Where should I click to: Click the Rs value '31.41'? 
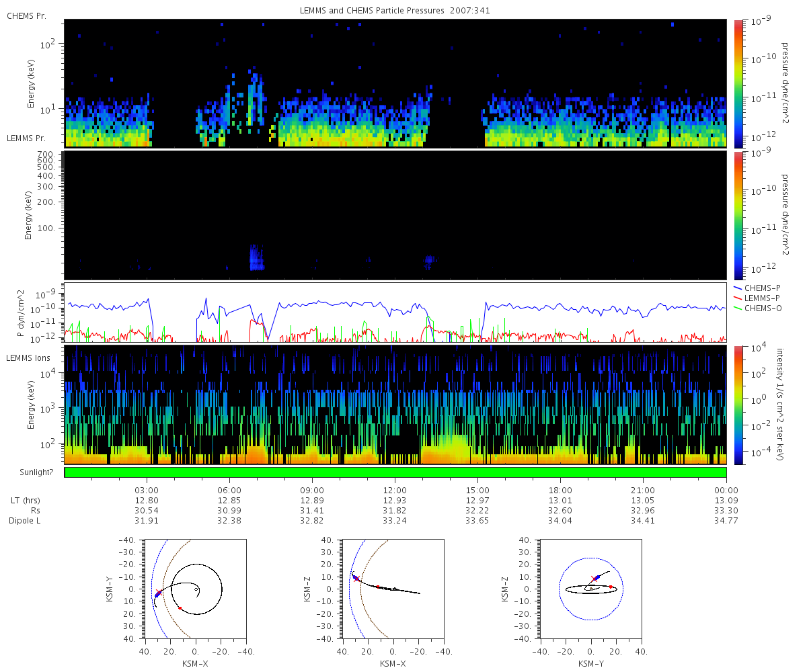(312, 511)
